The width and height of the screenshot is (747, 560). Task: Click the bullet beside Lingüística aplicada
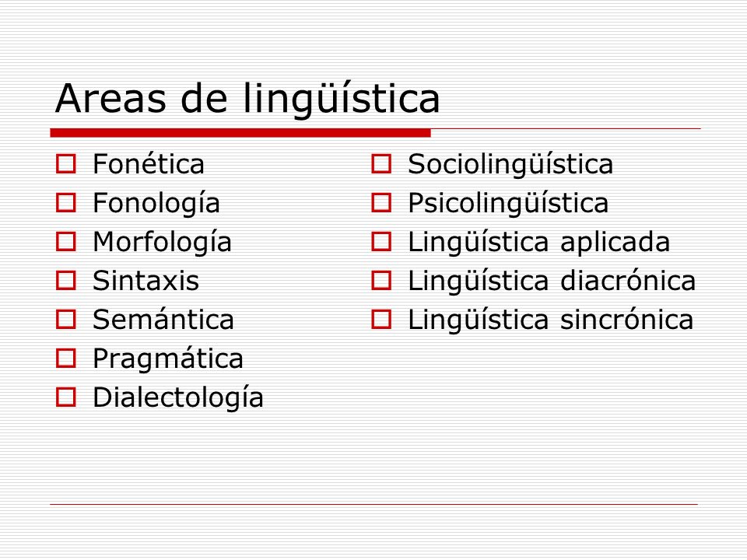(x=381, y=241)
